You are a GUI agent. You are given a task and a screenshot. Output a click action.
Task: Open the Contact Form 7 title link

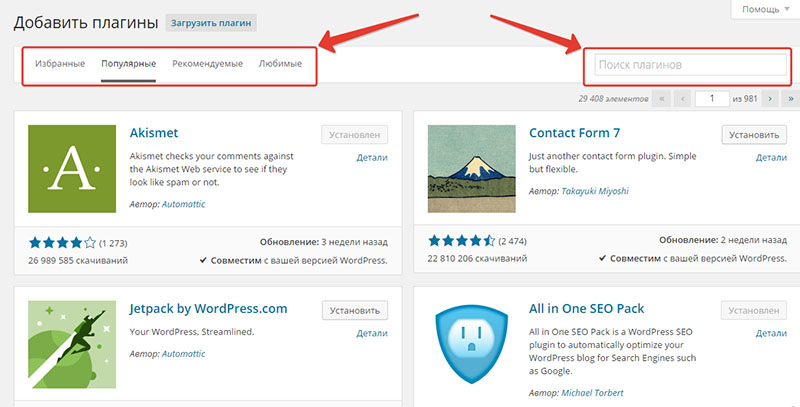[x=574, y=133]
